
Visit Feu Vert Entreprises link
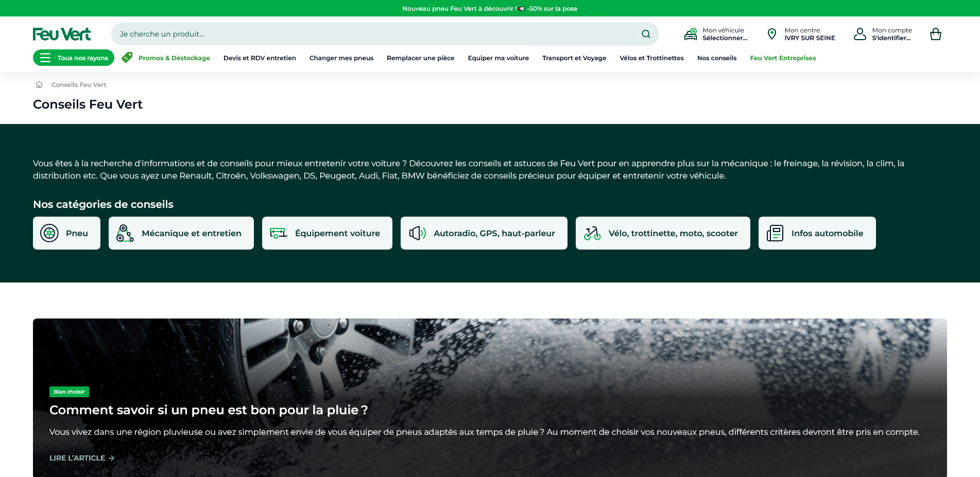[783, 58]
